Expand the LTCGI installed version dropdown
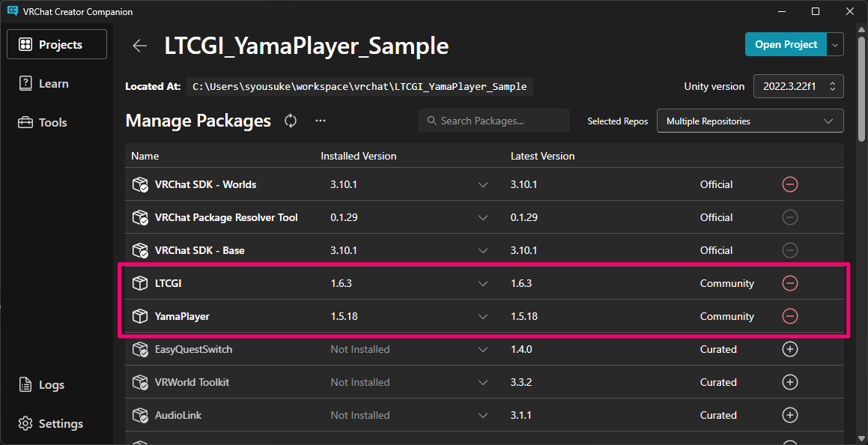 483,283
